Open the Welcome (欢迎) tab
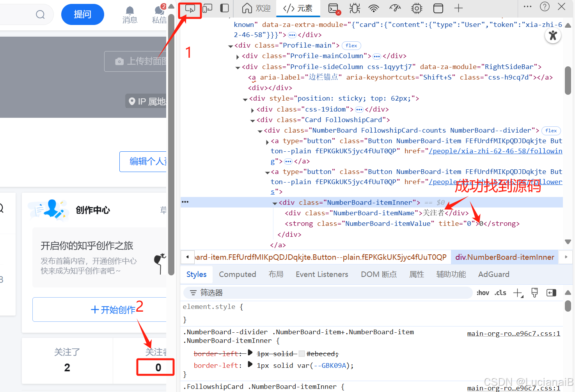The width and height of the screenshot is (575, 392). click(256, 8)
